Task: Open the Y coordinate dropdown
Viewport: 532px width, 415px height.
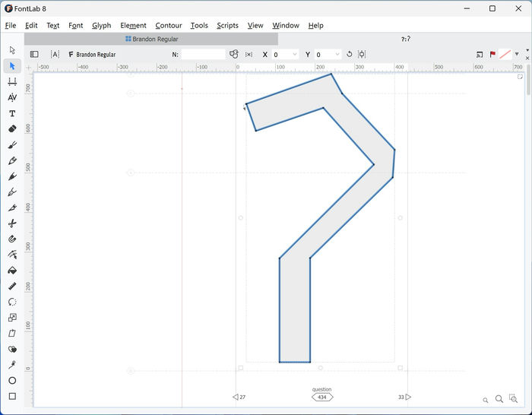Action: tap(337, 54)
